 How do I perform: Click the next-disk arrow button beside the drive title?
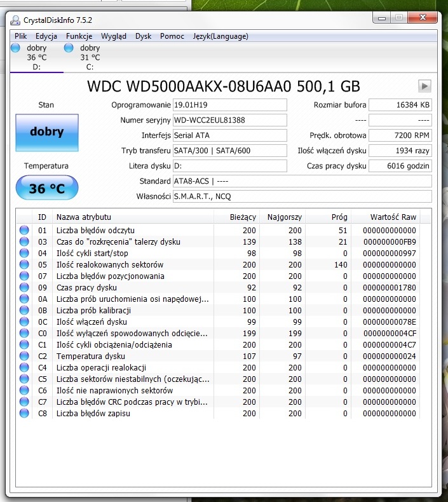(424, 86)
